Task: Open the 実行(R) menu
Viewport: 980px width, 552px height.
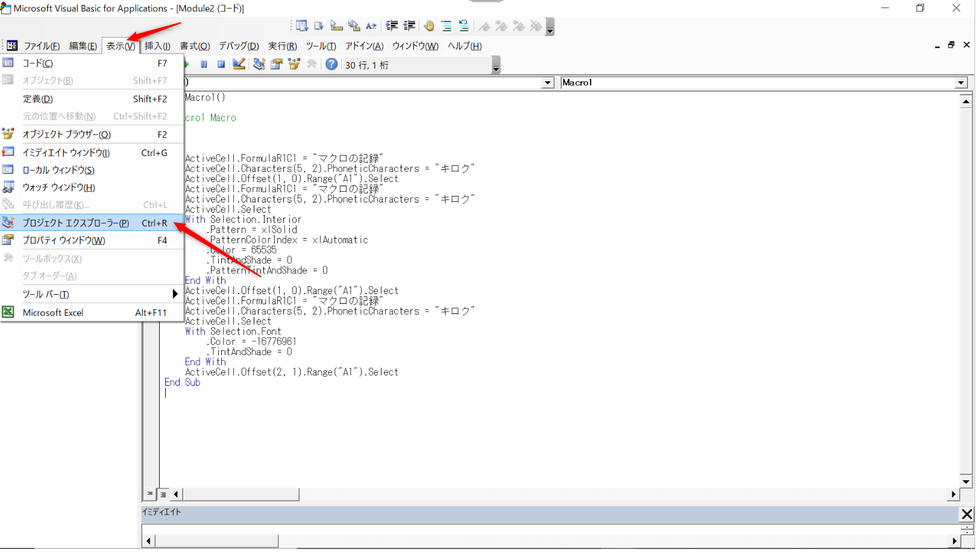Action: click(282, 46)
